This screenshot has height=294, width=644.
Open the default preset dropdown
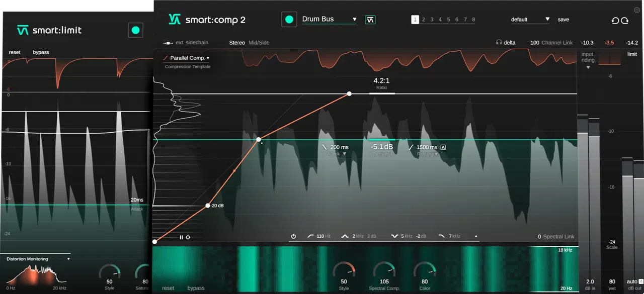coord(530,20)
